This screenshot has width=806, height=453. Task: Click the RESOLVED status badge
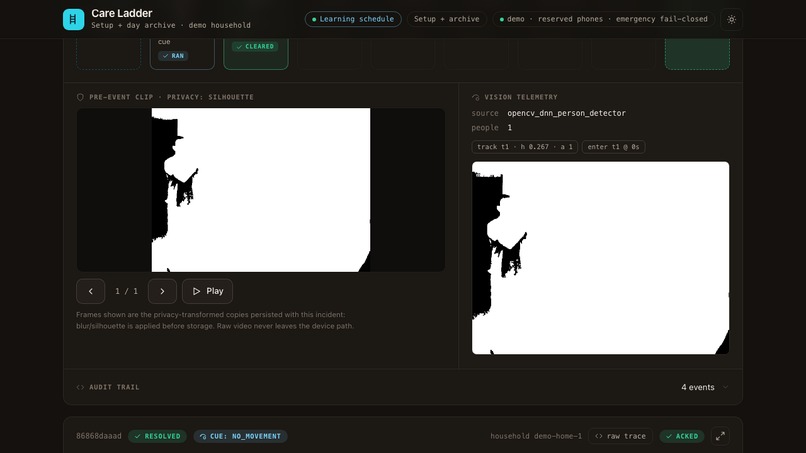pos(157,436)
